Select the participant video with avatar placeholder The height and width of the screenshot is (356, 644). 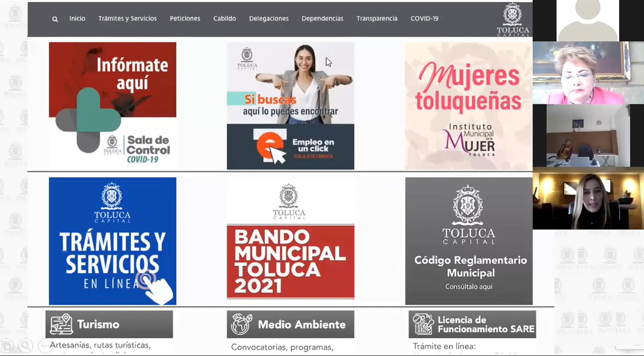588,21
